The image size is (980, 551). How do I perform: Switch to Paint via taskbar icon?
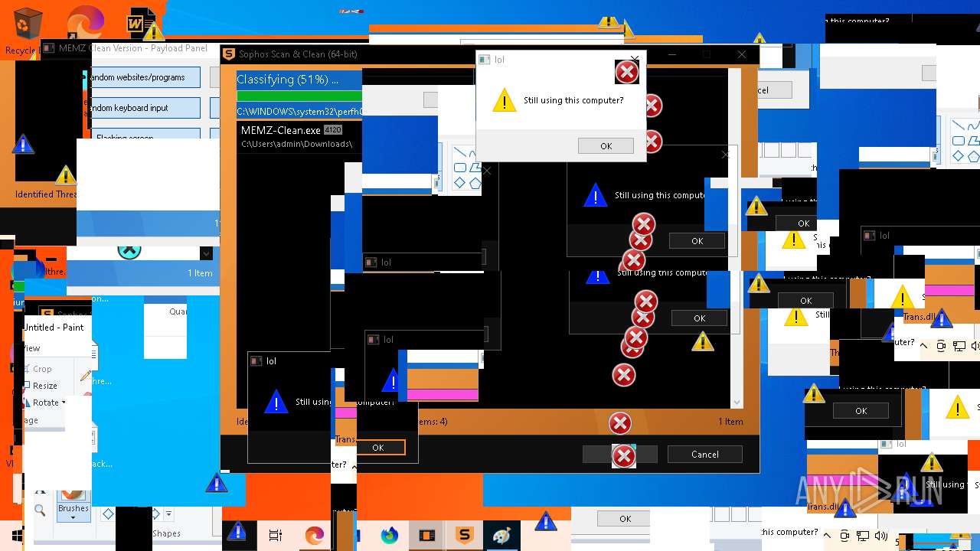tap(501, 536)
